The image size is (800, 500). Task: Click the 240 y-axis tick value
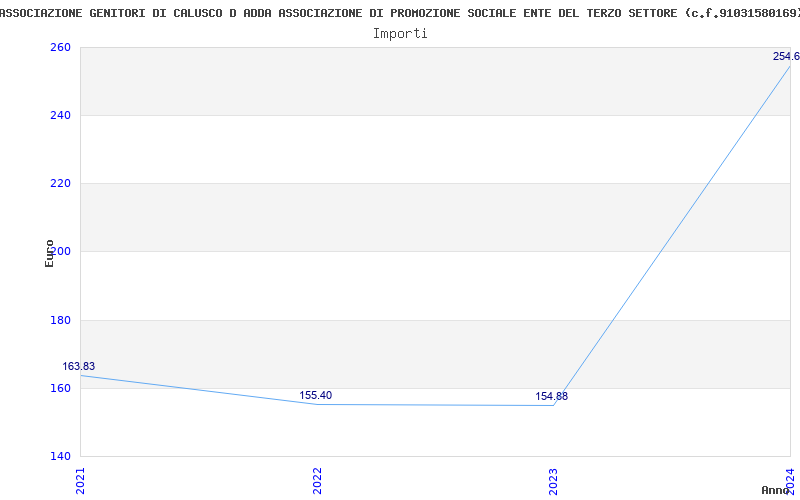[60, 115]
